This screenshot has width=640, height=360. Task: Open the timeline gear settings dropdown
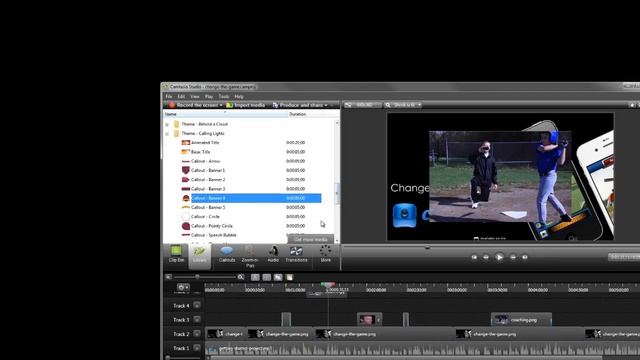(183, 287)
